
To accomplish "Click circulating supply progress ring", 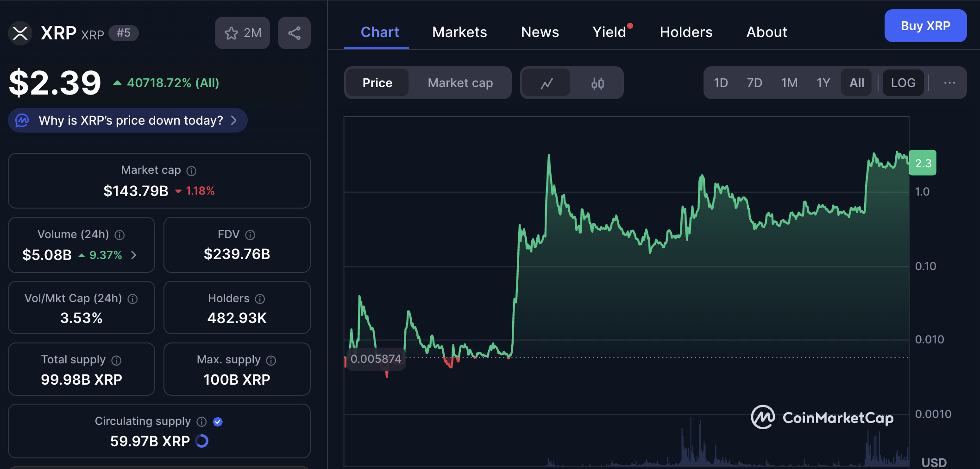I will (202, 441).
